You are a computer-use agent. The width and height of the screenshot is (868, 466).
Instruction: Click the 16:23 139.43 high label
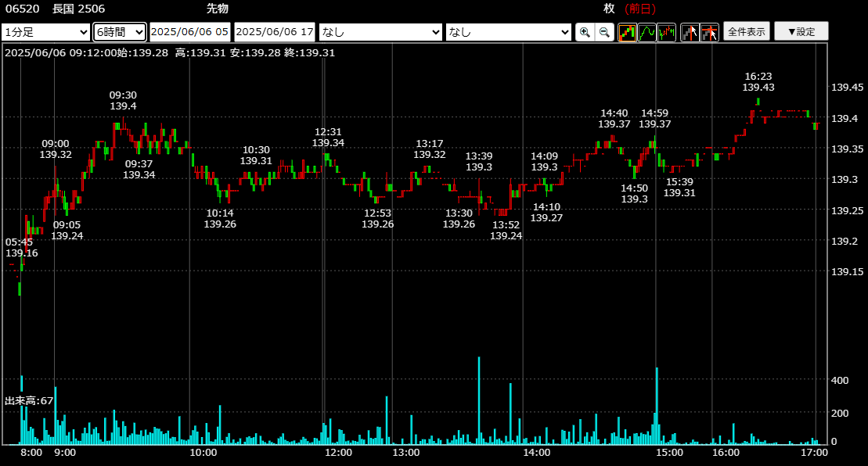(x=758, y=82)
